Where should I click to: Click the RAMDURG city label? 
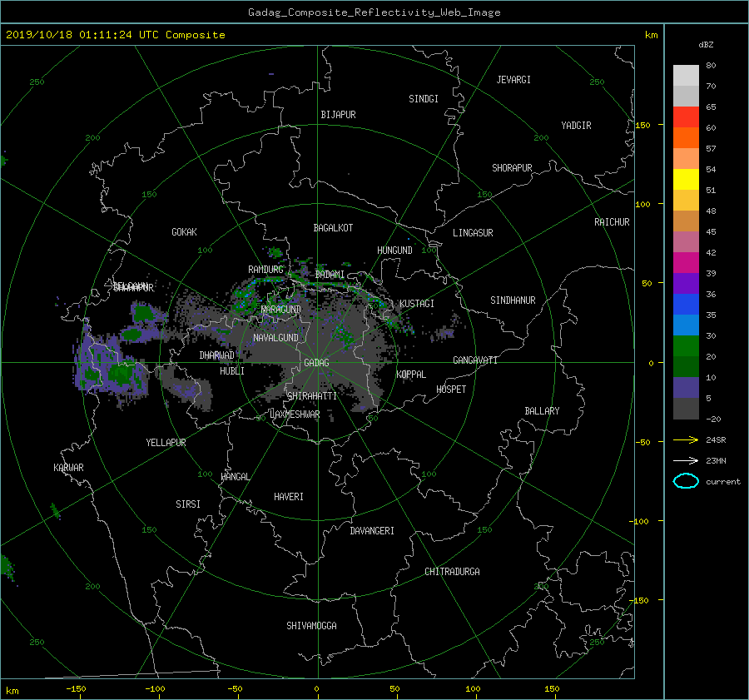click(x=265, y=270)
